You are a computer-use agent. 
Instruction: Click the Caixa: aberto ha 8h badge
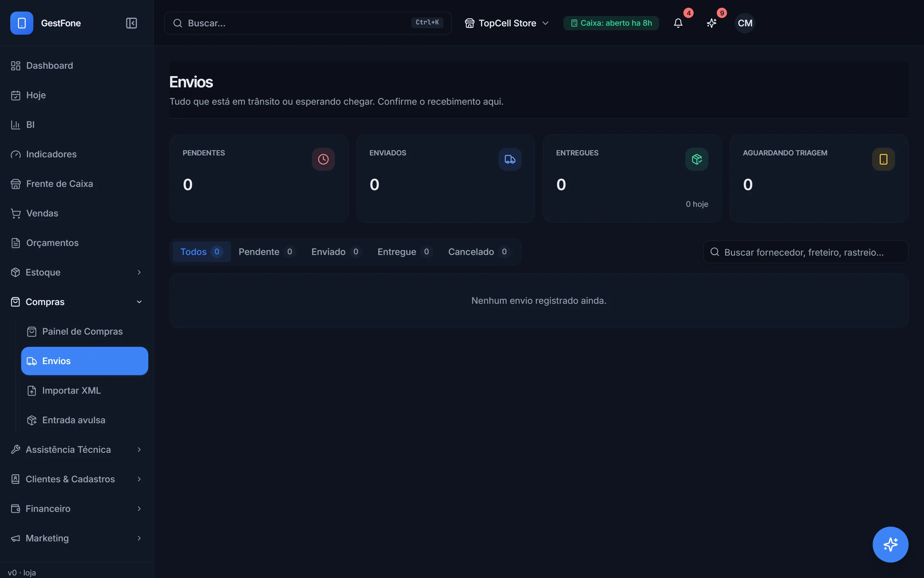611,23
